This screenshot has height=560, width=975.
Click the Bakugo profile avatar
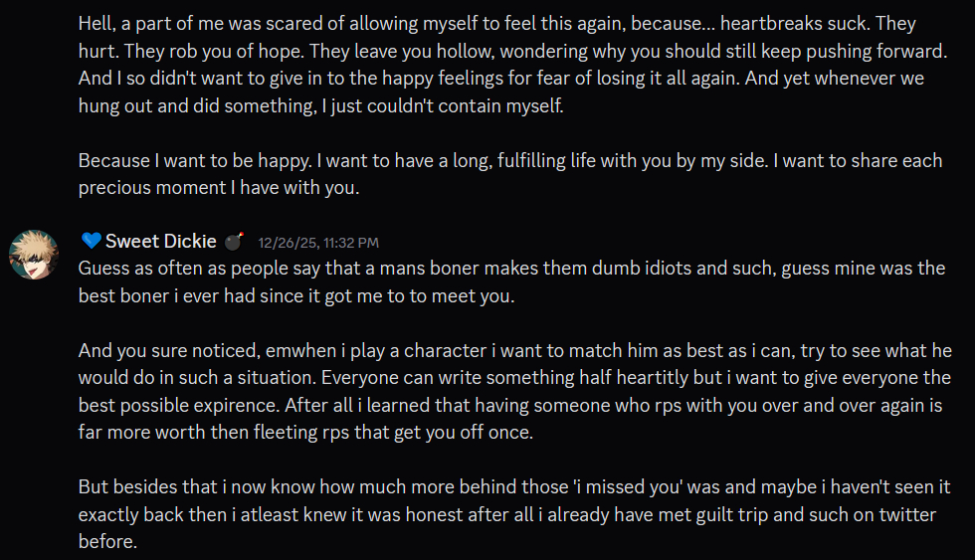tap(34, 255)
